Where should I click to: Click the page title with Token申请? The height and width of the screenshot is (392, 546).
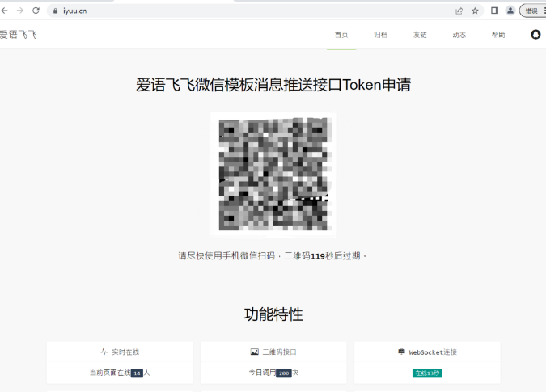(x=273, y=85)
